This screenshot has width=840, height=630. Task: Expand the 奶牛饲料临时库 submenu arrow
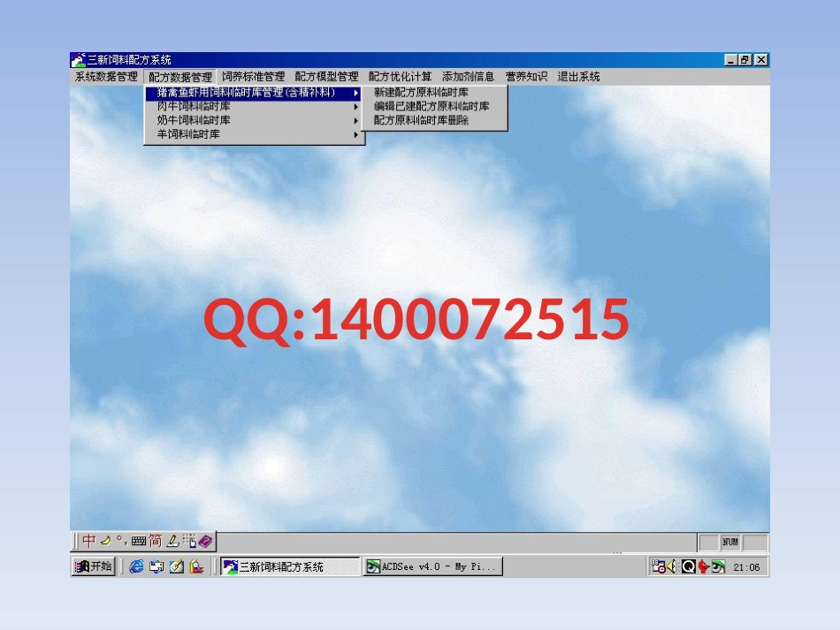[355, 121]
